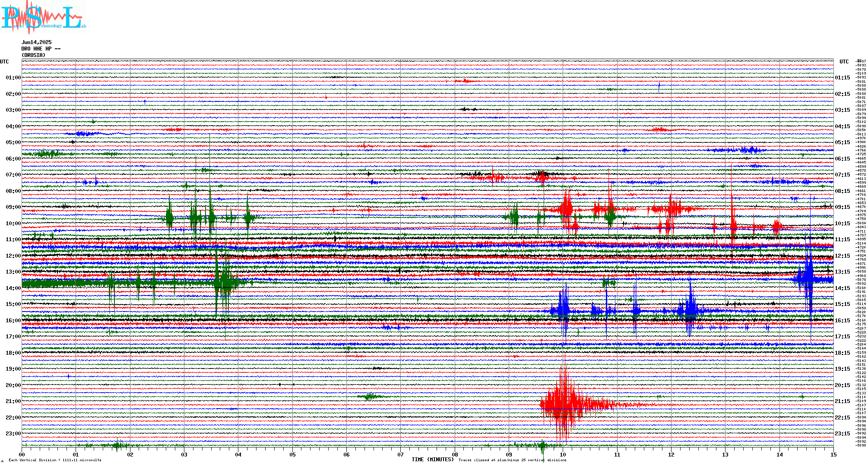Image resolution: width=868 pixels, height=466 pixels.
Task: Click the 04:00 hour label
Action: (x=13, y=126)
